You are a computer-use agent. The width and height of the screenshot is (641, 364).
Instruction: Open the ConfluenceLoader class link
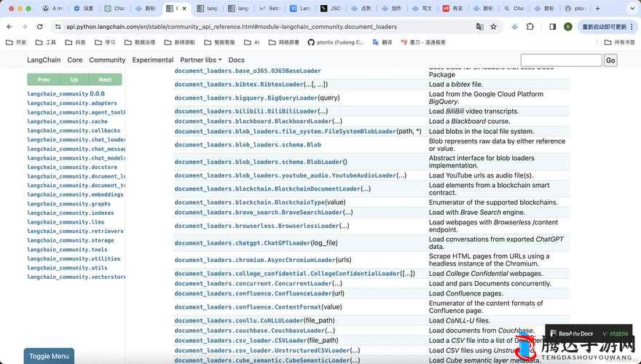[253, 293]
